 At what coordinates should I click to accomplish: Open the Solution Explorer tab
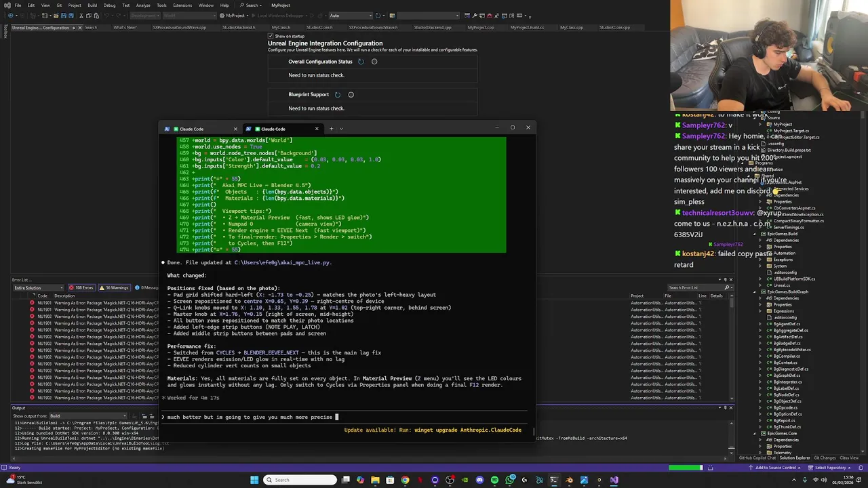pos(796,457)
